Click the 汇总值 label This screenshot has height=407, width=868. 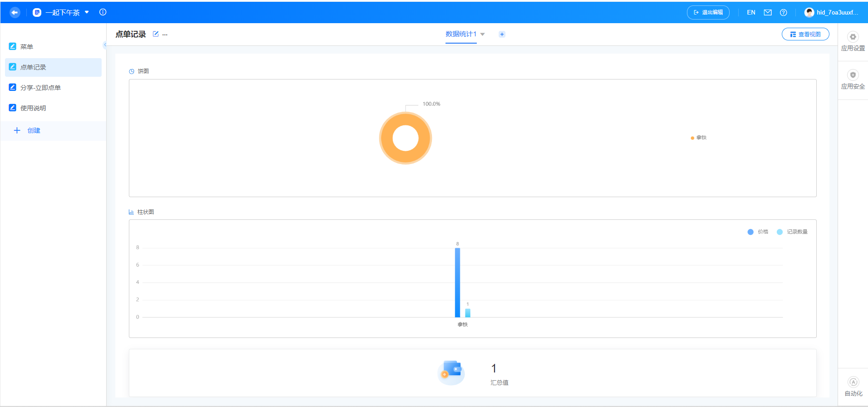click(x=499, y=383)
